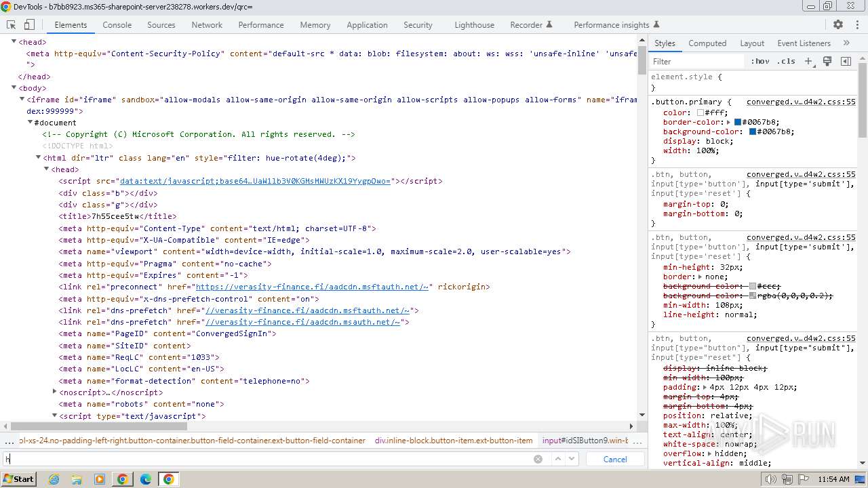Select div.inline-block.button-item breadcrumb
Image resolution: width=868 pixels, height=488 pixels.
coord(454,441)
